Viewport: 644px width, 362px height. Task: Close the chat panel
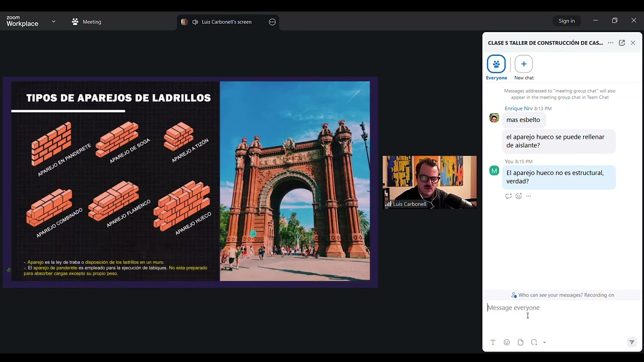tap(633, 43)
